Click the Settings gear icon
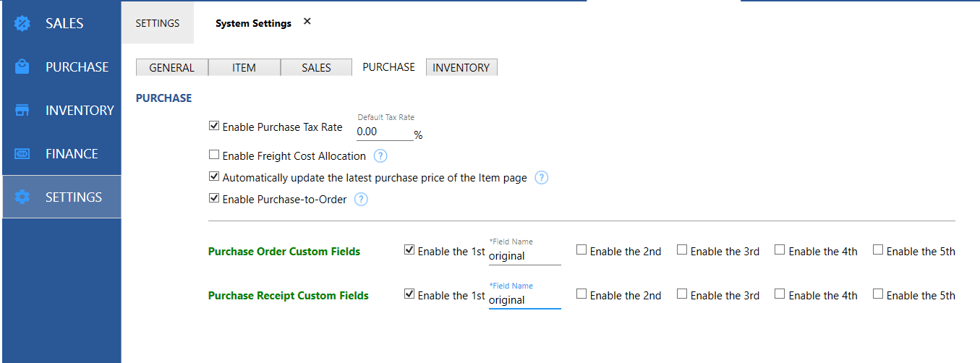This screenshot has height=363, width=980. 22,197
